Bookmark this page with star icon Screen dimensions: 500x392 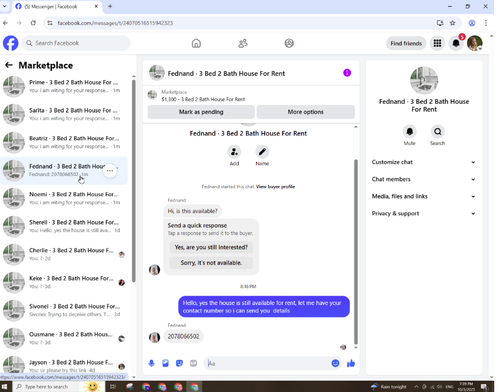tap(452, 23)
